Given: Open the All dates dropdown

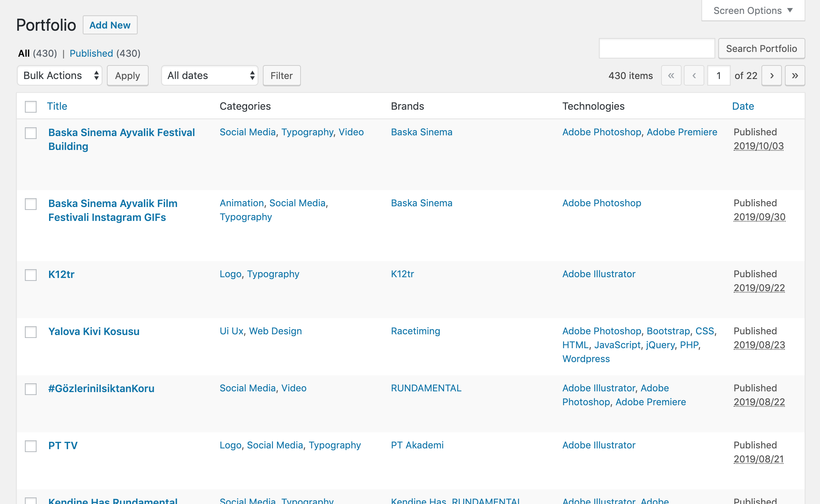Looking at the screenshot, I should (210, 76).
